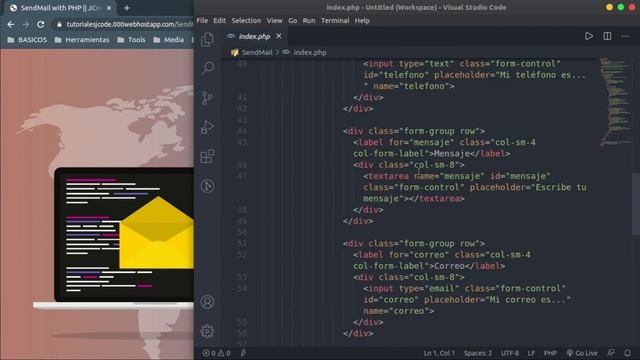Screen dimensions: 640x360
Task: Open the Accounts icon in activity bar
Action: click(207, 302)
